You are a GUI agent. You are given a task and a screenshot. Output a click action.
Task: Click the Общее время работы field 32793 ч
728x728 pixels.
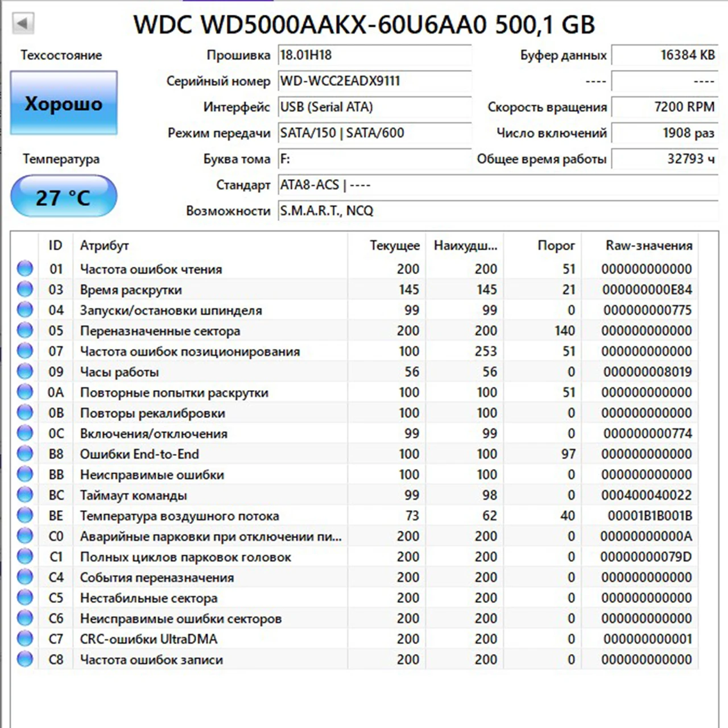coord(665,159)
